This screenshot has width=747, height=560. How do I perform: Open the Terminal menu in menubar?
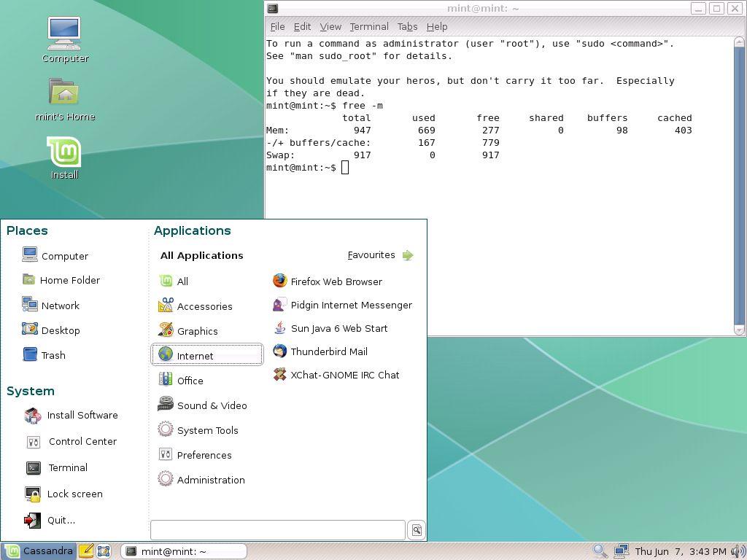click(368, 26)
